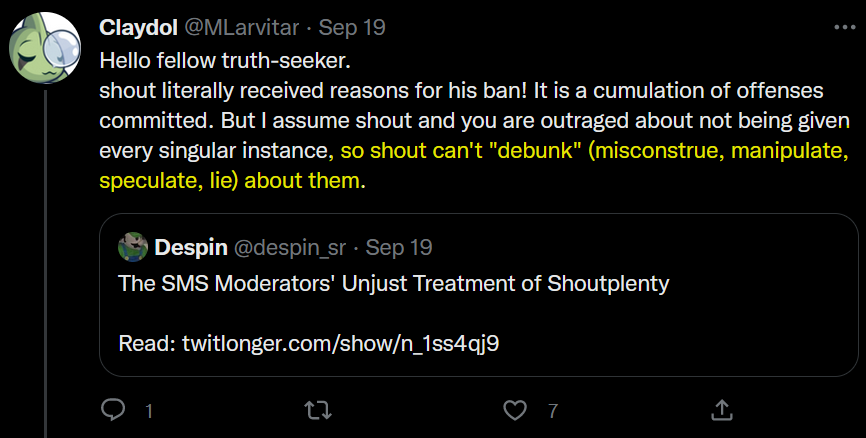Image resolution: width=866 pixels, height=438 pixels.
Task: Retweet this tweet via the retweet icon
Action: tap(315, 410)
